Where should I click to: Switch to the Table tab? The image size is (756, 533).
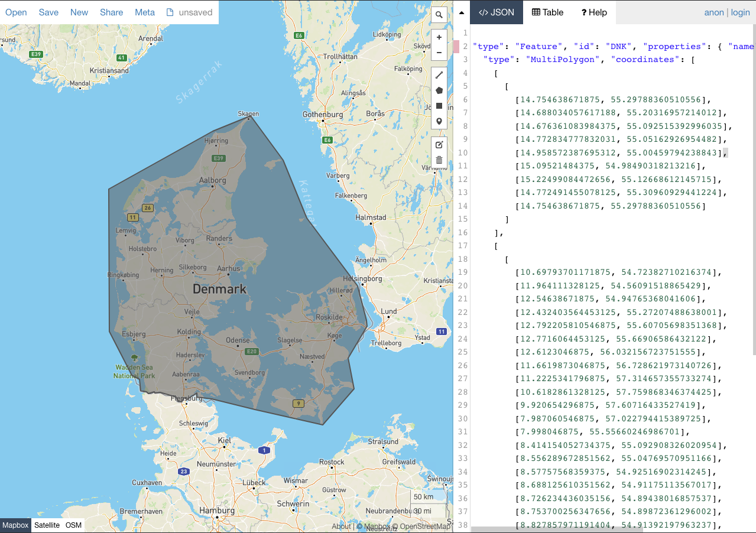(547, 12)
